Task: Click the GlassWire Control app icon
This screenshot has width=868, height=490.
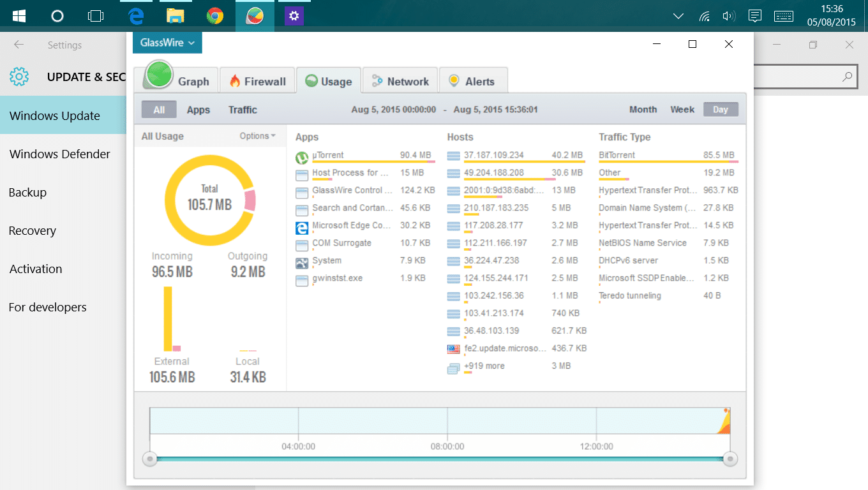Action: [302, 193]
